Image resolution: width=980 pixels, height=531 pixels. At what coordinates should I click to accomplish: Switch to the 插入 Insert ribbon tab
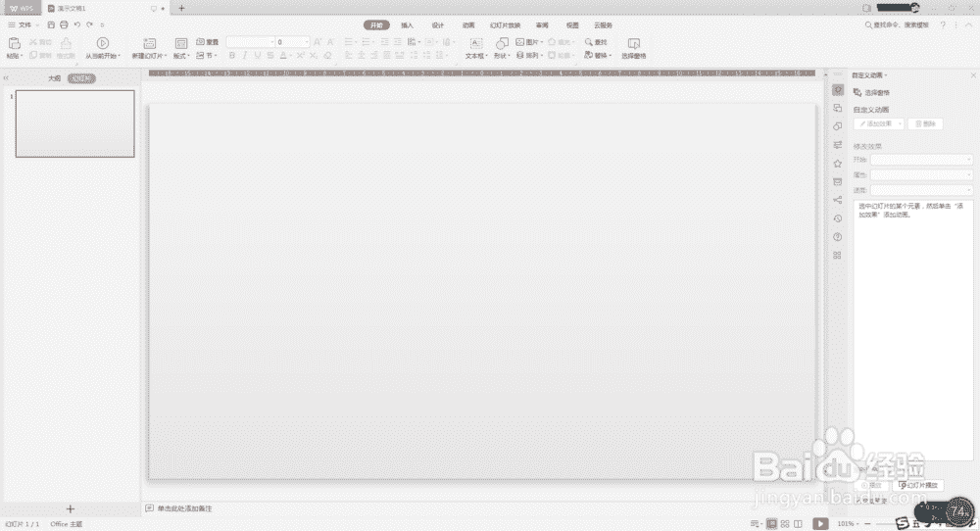pos(407,25)
